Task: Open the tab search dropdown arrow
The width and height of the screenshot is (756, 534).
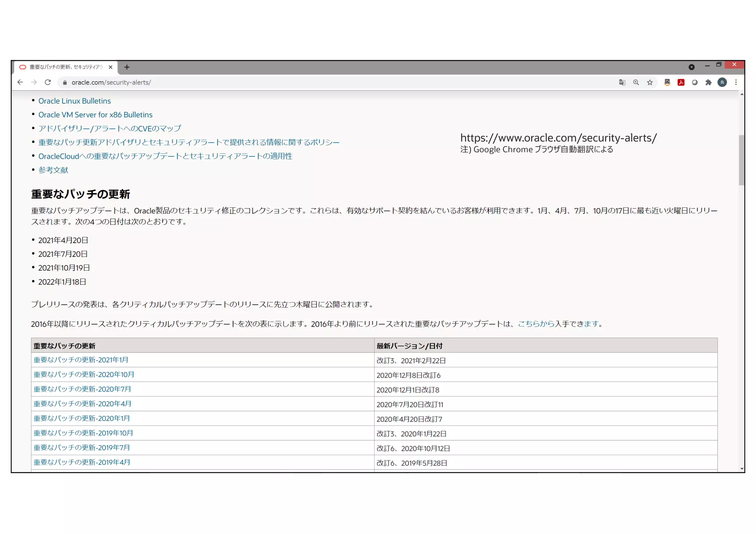Action: (691, 67)
